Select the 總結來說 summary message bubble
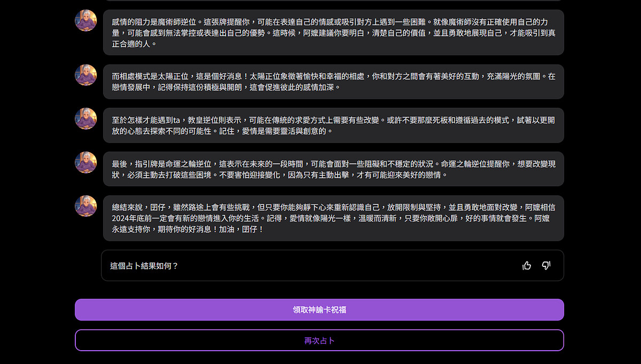 [x=333, y=218]
